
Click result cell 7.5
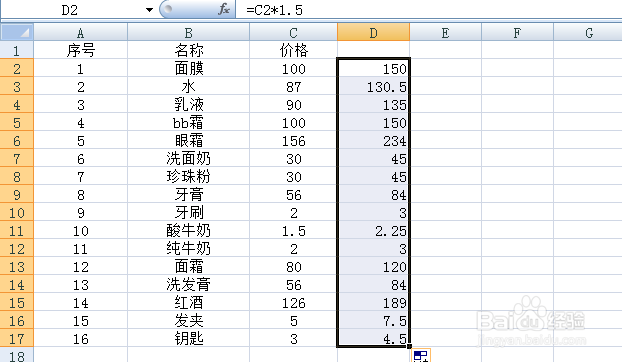coord(373,321)
